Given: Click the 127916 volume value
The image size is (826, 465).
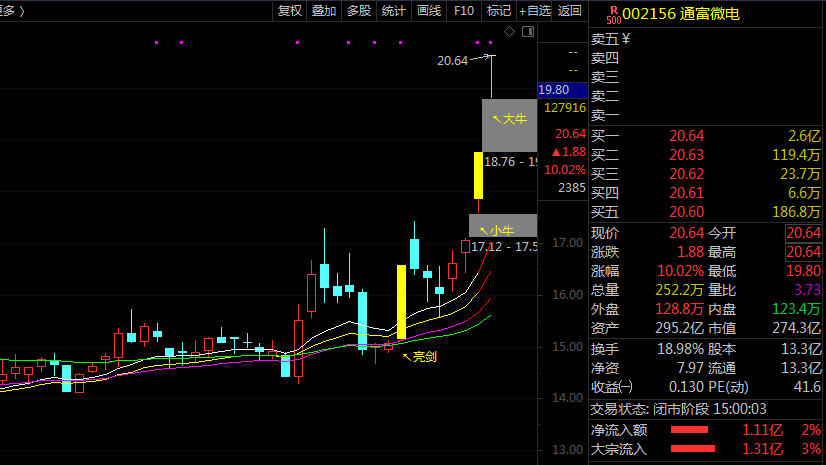Looking at the screenshot, I should coord(565,108).
